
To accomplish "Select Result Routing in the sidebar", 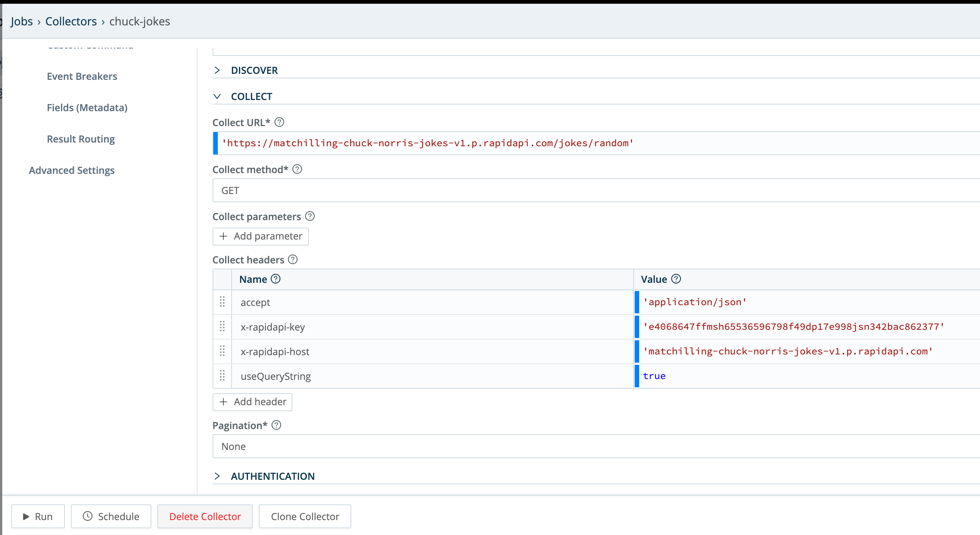I will 81,139.
